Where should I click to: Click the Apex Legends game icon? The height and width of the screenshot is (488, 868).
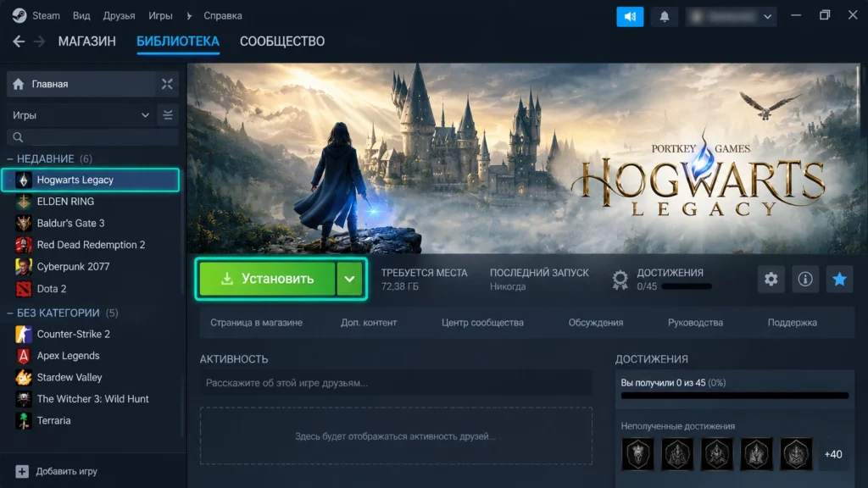click(23, 356)
